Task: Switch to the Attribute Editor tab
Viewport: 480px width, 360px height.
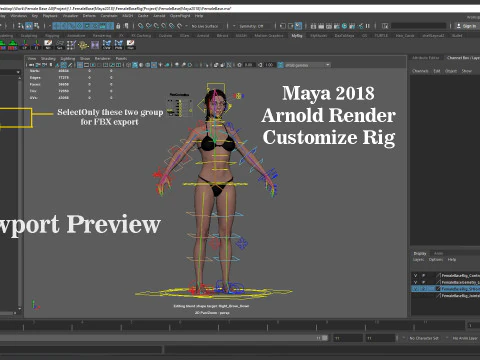Action: click(x=425, y=58)
